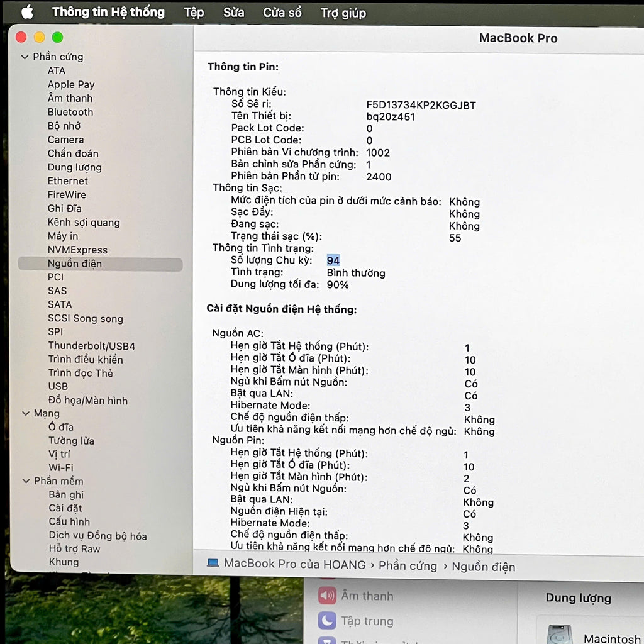Open the Apple menu icon
The height and width of the screenshot is (644, 644).
pyautogui.click(x=28, y=12)
